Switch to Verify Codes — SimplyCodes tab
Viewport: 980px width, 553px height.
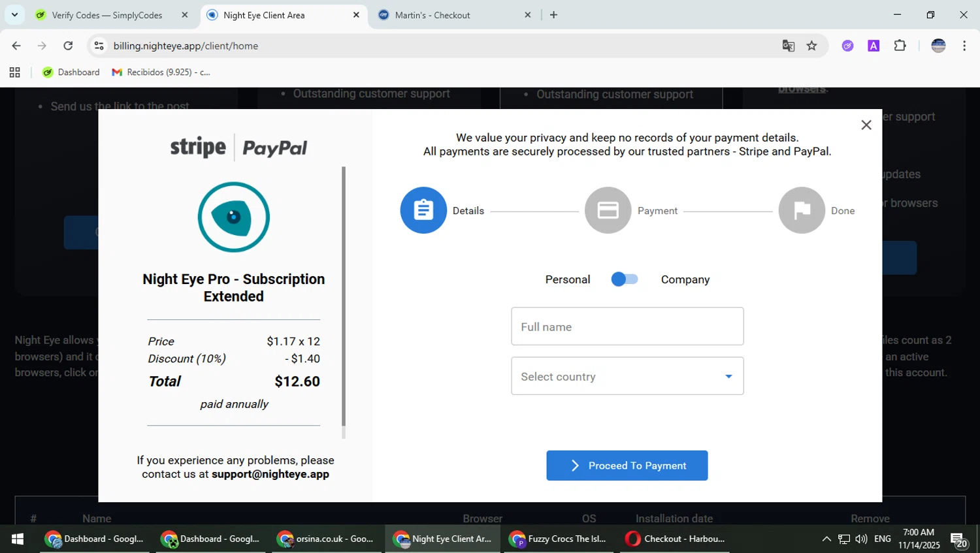pyautogui.click(x=107, y=15)
